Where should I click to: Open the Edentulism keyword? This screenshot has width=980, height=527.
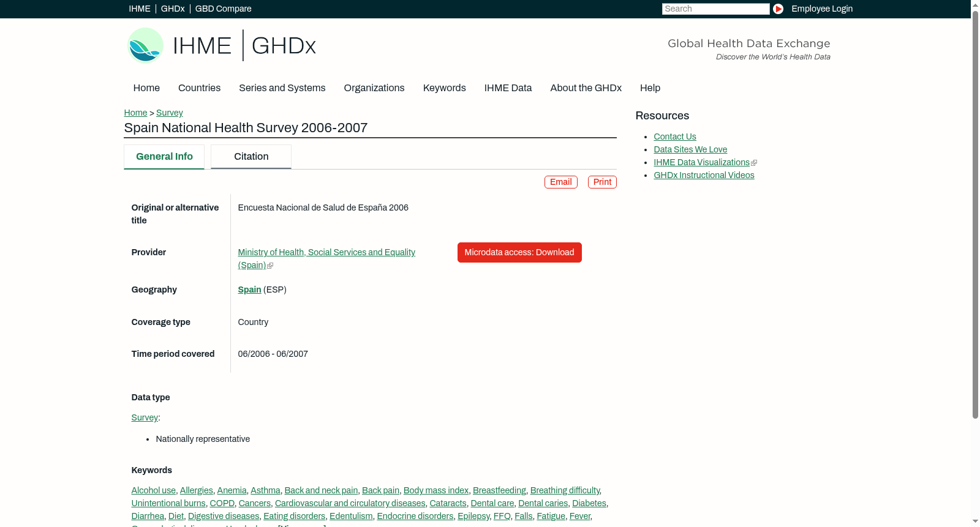tap(351, 516)
